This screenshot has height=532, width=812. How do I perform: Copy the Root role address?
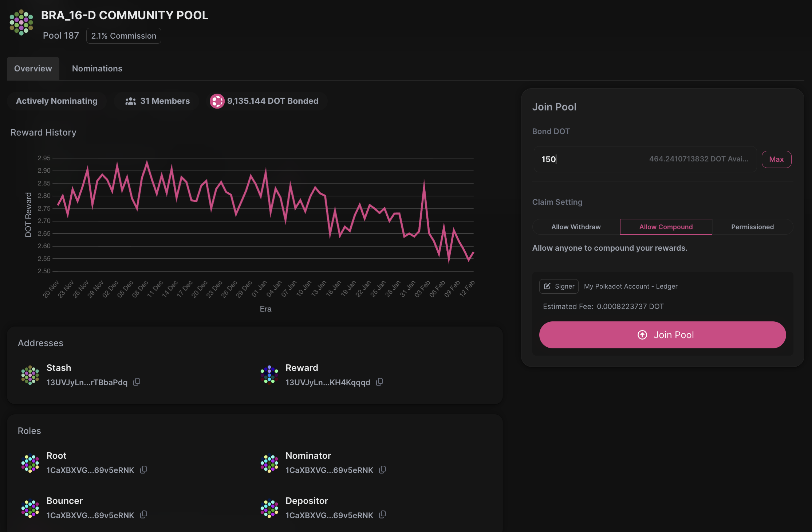143,470
